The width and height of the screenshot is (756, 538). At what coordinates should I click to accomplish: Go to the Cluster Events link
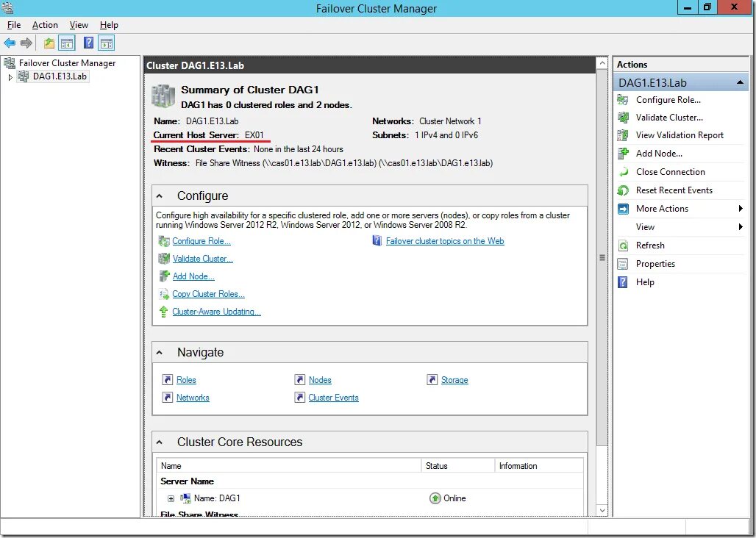click(x=334, y=398)
